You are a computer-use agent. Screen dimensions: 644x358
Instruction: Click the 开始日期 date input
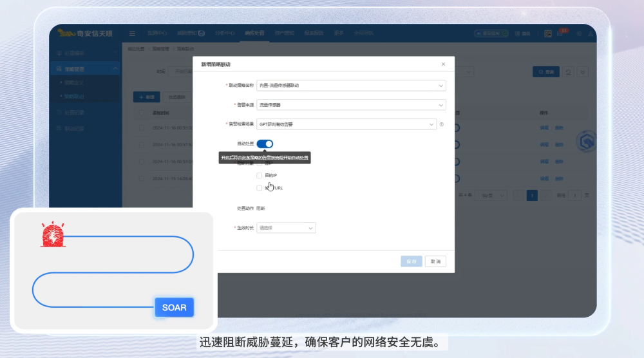181,72
